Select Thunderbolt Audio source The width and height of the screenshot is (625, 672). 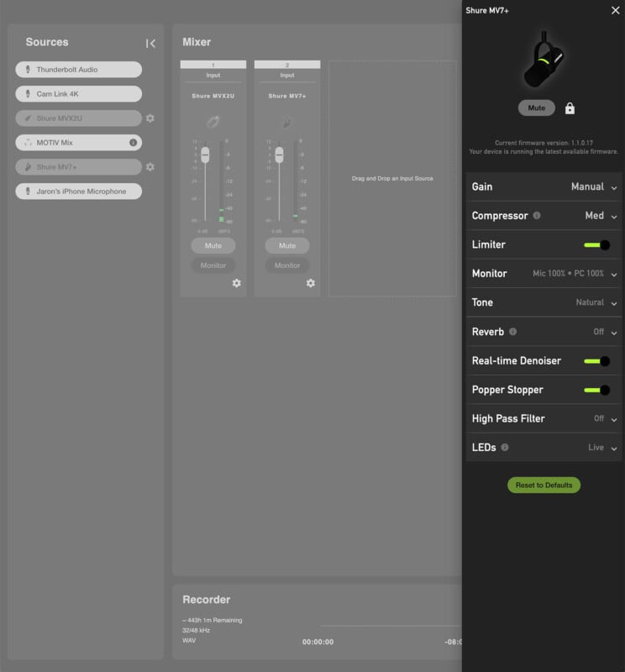click(x=78, y=70)
